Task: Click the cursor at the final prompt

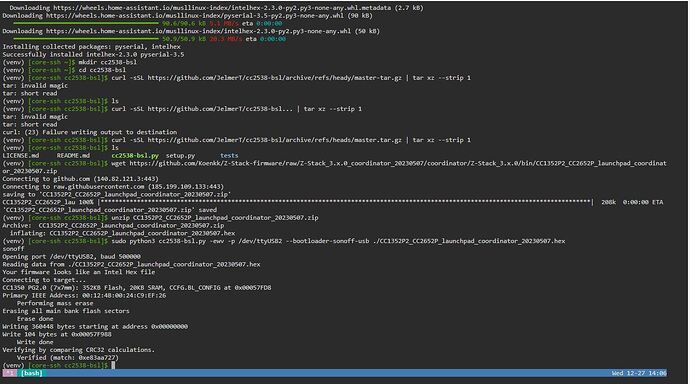Action: (113, 366)
